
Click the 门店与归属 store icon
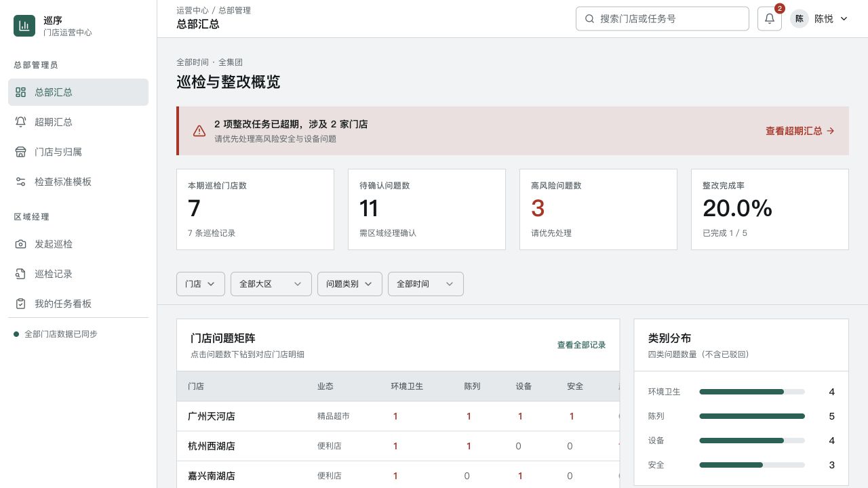click(20, 152)
